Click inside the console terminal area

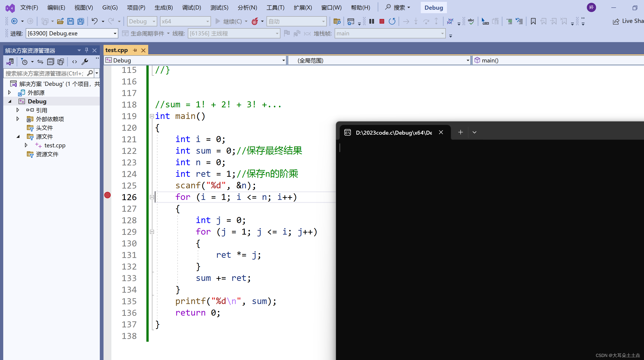[490, 250]
